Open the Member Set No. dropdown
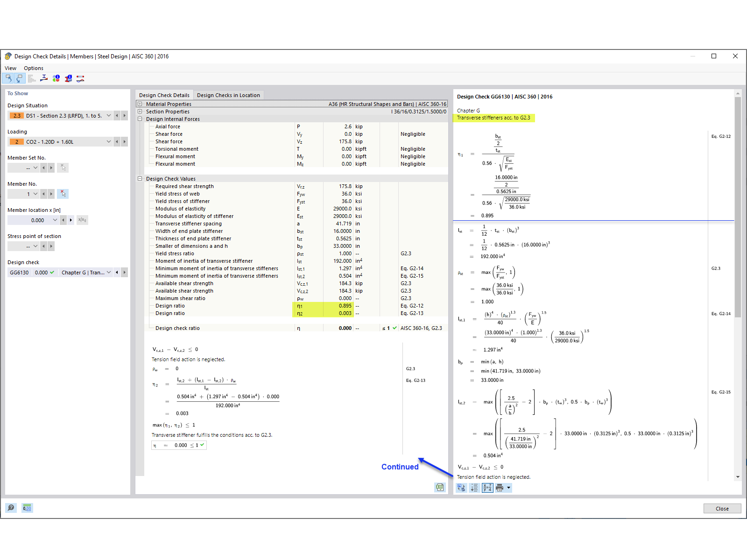 tap(35, 168)
